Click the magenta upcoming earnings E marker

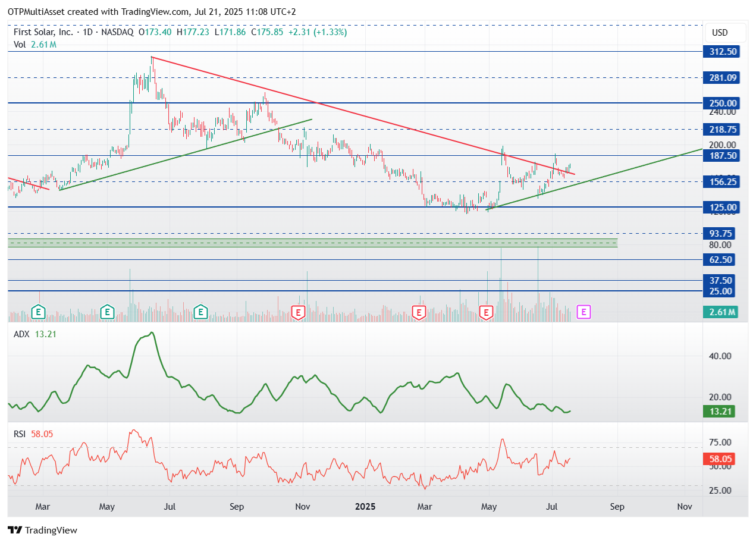click(584, 311)
